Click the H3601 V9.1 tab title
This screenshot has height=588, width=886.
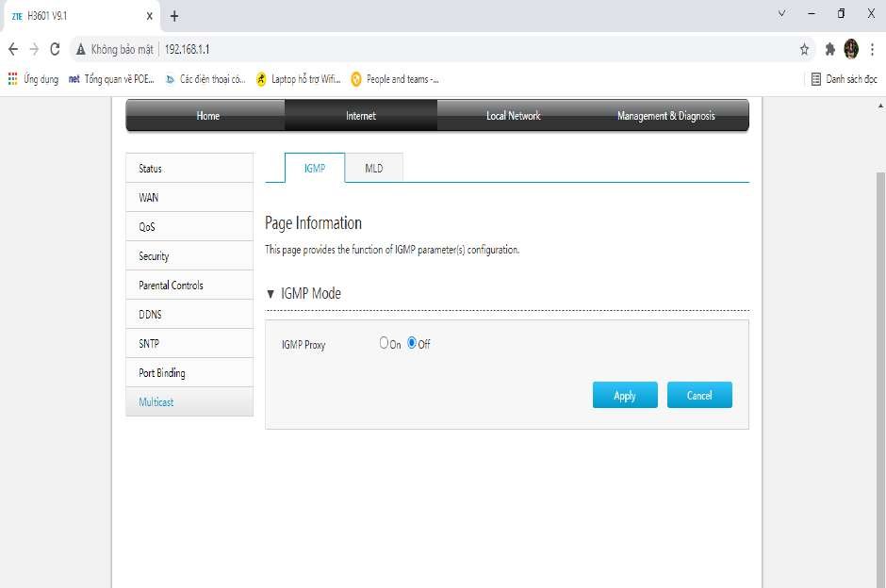pos(47,16)
